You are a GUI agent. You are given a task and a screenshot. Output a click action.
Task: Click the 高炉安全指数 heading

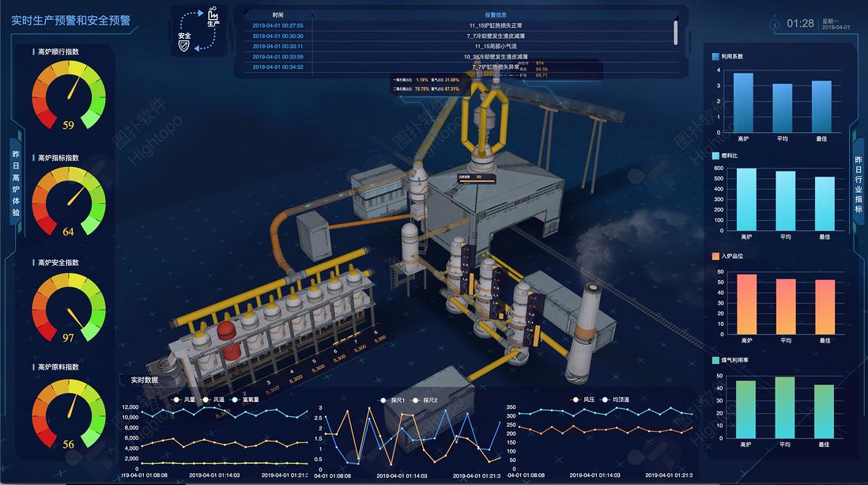pos(58,262)
